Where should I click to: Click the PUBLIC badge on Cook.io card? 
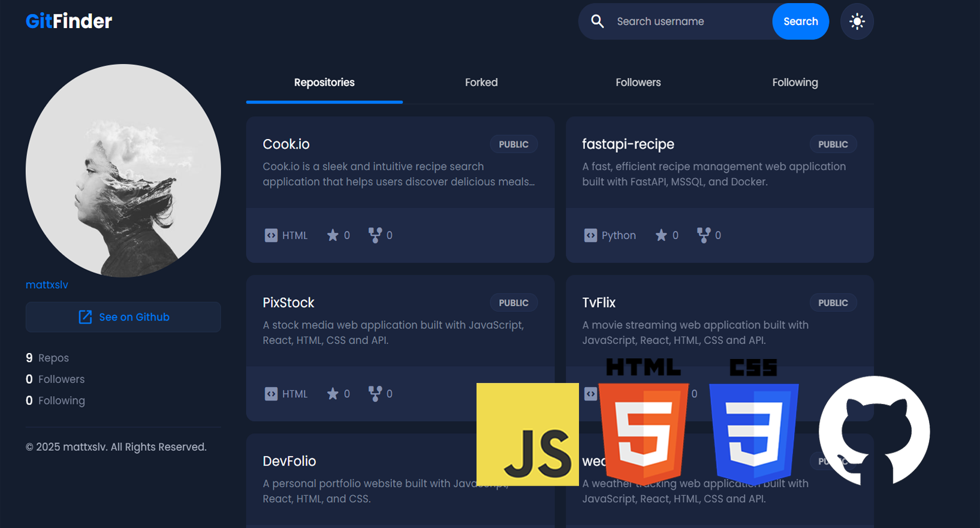pyautogui.click(x=514, y=144)
